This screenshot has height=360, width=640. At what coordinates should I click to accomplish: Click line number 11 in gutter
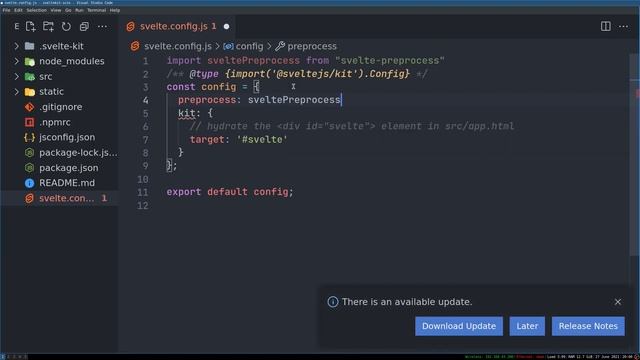click(x=143, y=192)
